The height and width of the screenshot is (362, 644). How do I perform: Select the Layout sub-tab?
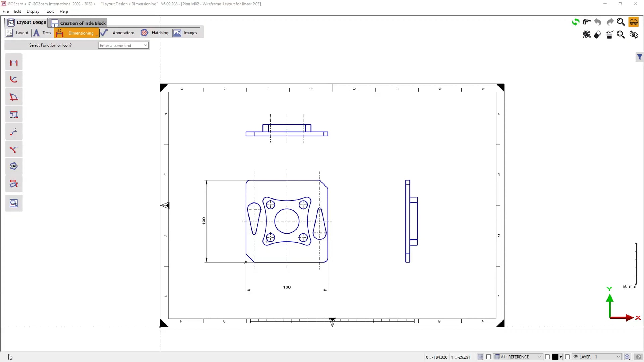pos(18,33)
